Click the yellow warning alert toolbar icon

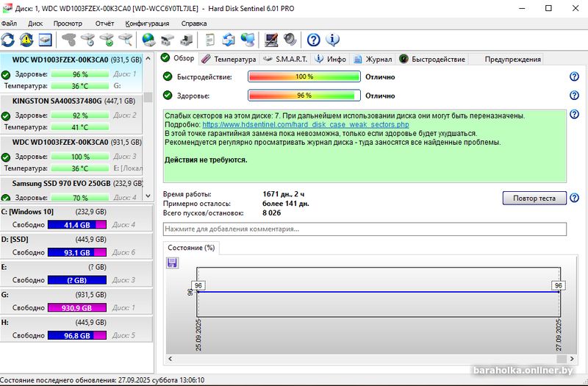(27, 40)
